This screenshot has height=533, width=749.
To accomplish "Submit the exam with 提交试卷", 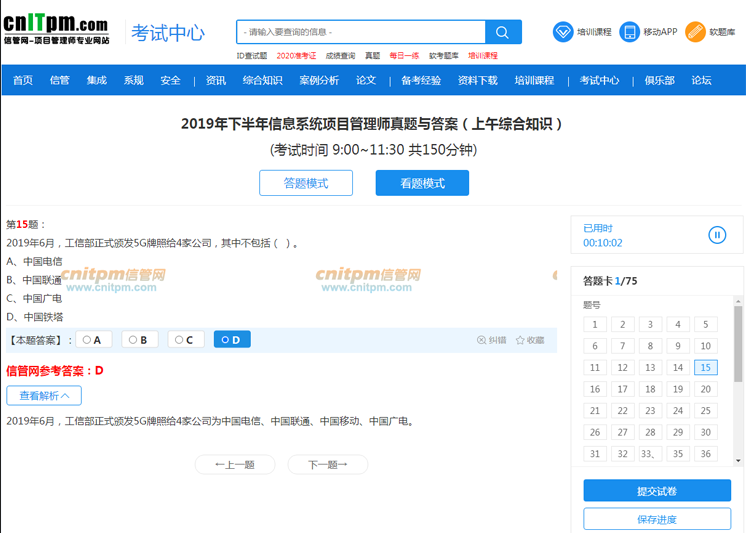I will pos(656,491).
